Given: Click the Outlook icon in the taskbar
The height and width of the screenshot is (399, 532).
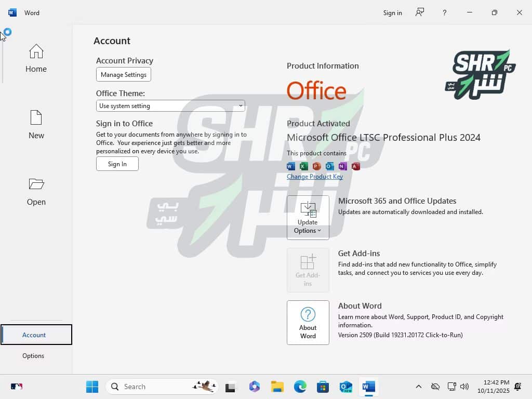Looking at the screenshot, I should coord(345,387).
